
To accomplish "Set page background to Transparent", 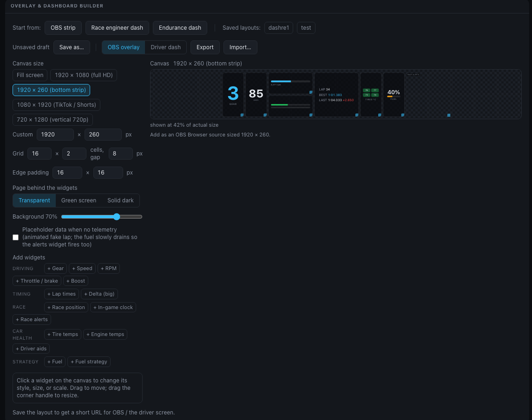I will tap(34, 200).
